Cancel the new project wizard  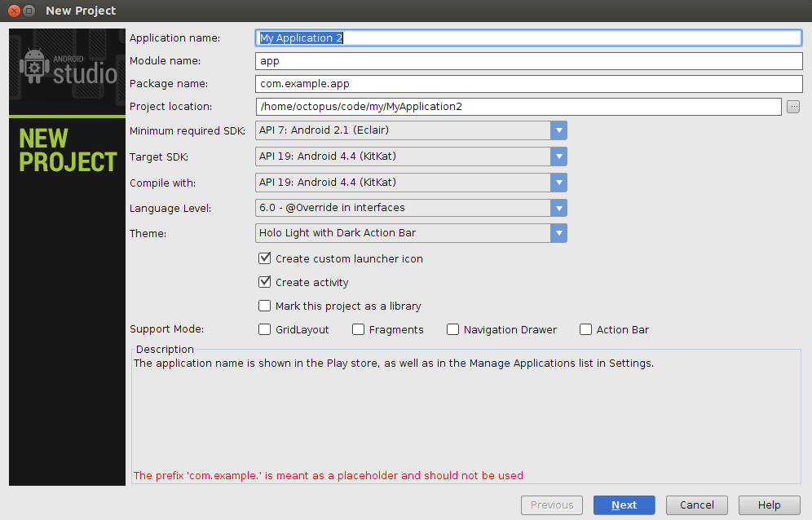[x=696, y=505]
